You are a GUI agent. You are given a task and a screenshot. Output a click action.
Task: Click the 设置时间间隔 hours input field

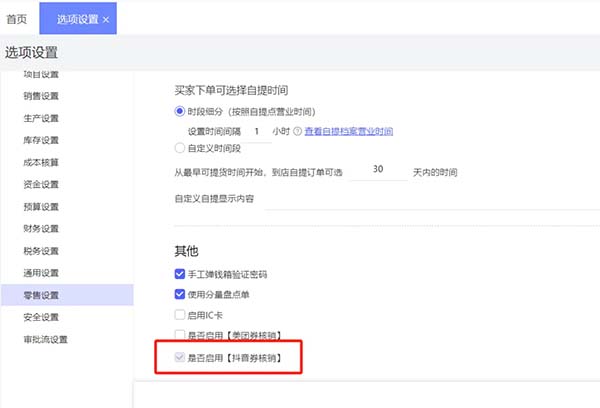pyautogui.click(x=258, y=132)
